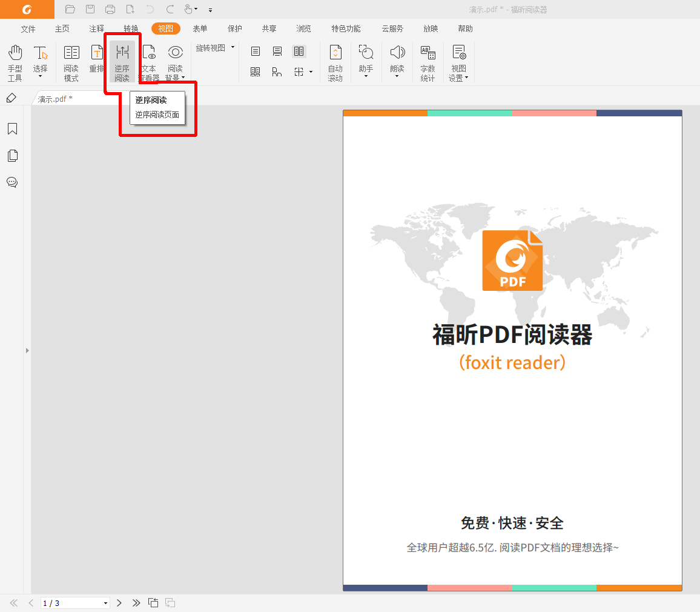Enable 自动滚动 (Auto Scroll)
Screen dimensions: 700x612
coord(335,61)
